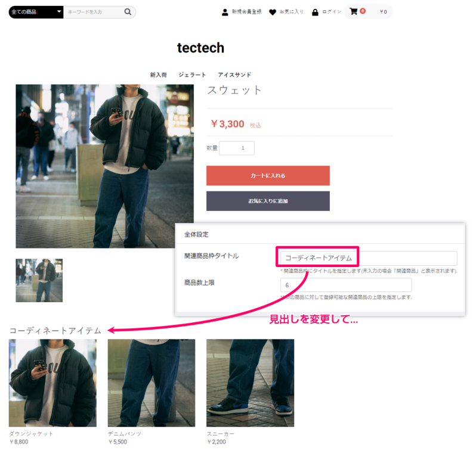Viewport: 476px width, 453px height.
Task: Select the small sweatshirt product thumbnail
Action: coord(39,280)
